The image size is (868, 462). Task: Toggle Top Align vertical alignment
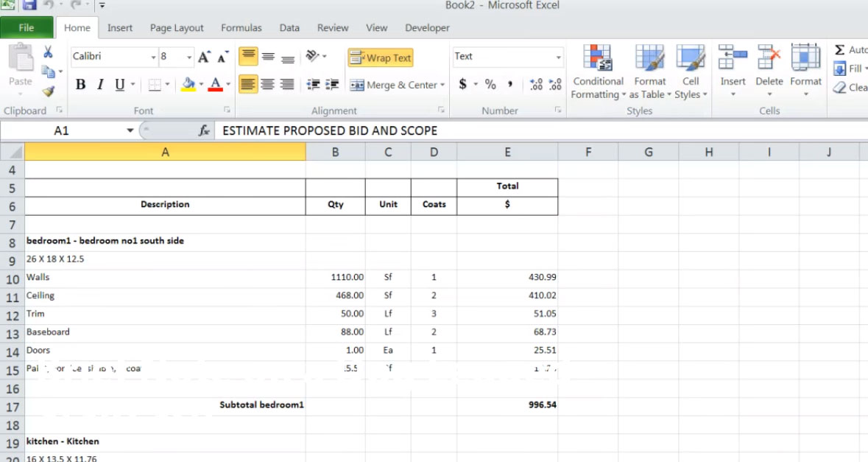coord(249,57)
